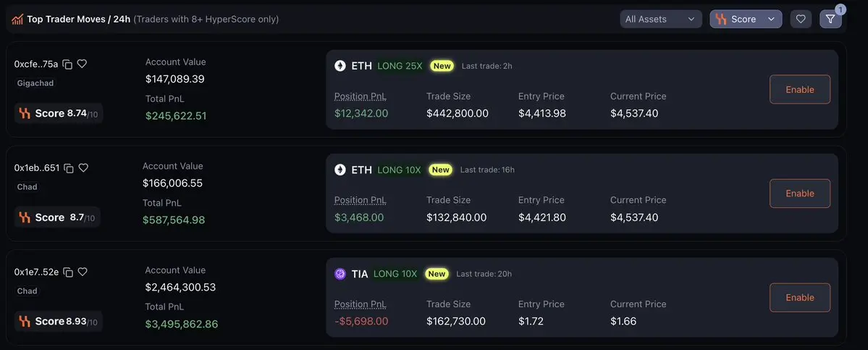The height and width of the screenshot is (350, 868).
Task: Open the All Assets dropdown
Action: pyautogui.click(x=661, y=19)
